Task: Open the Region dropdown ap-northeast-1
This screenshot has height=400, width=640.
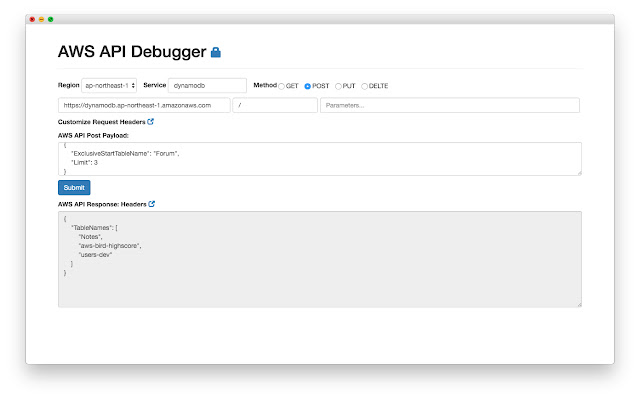Action: click(109, 85)
